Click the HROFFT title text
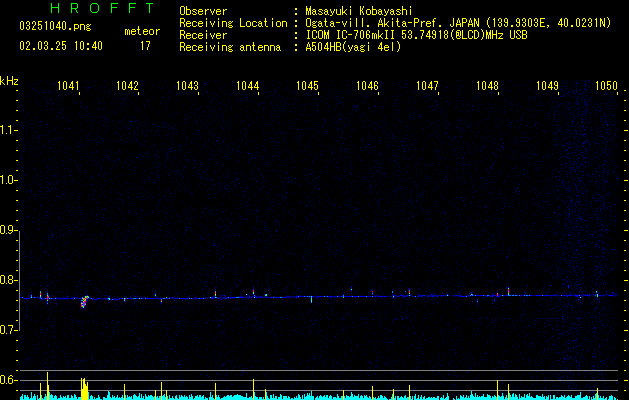The width and height of the screenshot is (629, 400). click(x=103, y=8)
